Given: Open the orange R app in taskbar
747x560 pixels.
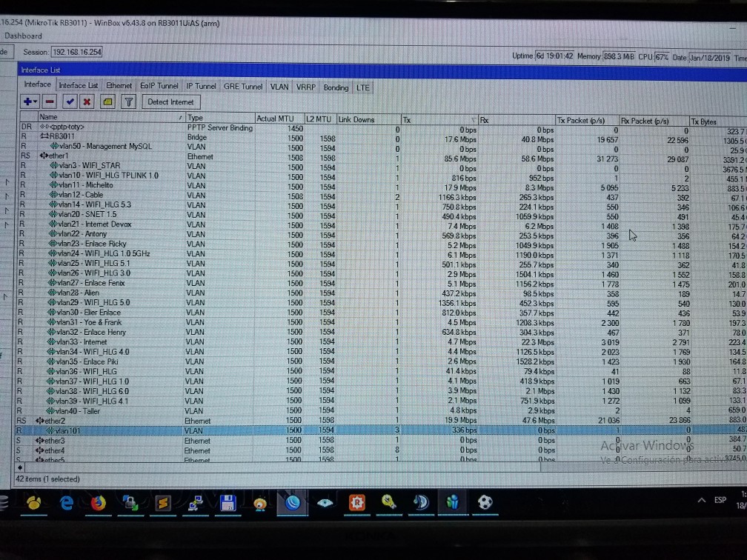Looking at the screenshot, I should coord(357,502).
